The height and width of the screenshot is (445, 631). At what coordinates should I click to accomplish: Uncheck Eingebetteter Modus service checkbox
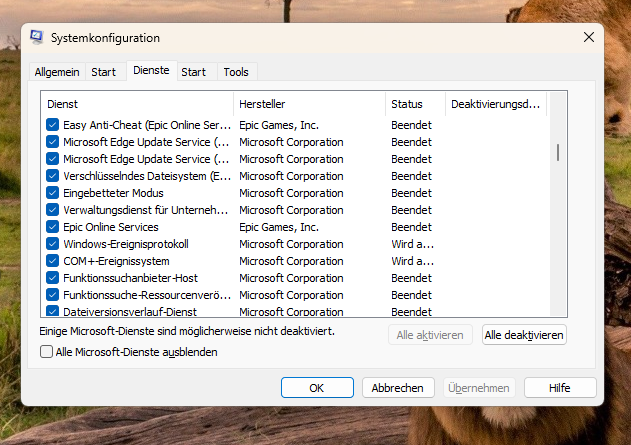coord(52,193)
